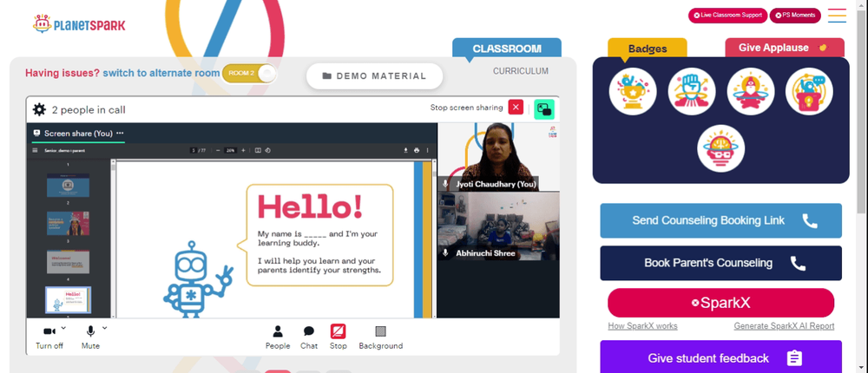868x373 pixels.
Task: Award the speech bubble podium badge
Action: (x=809, y=91)
